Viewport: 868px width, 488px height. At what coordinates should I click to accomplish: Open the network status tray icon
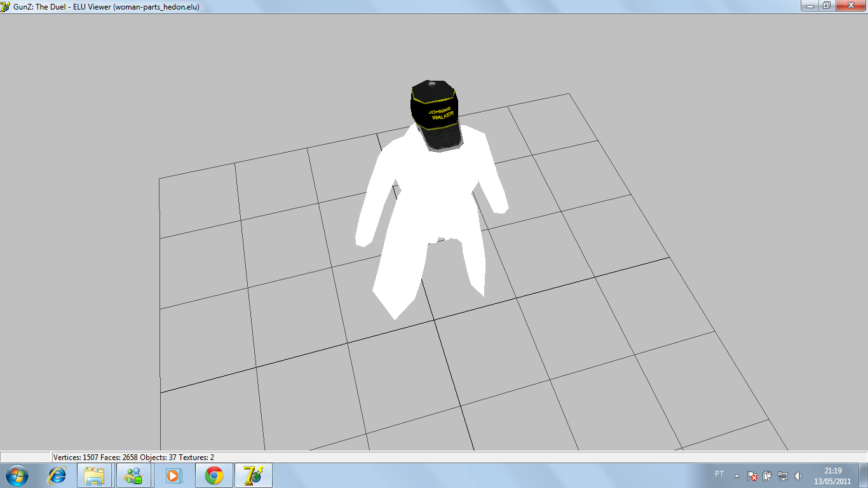click(783, 475)
